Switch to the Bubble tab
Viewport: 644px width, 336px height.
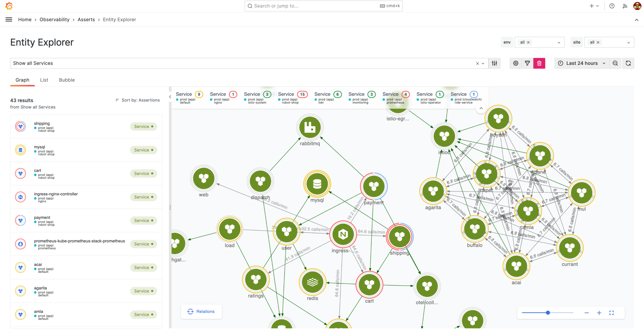67,80
